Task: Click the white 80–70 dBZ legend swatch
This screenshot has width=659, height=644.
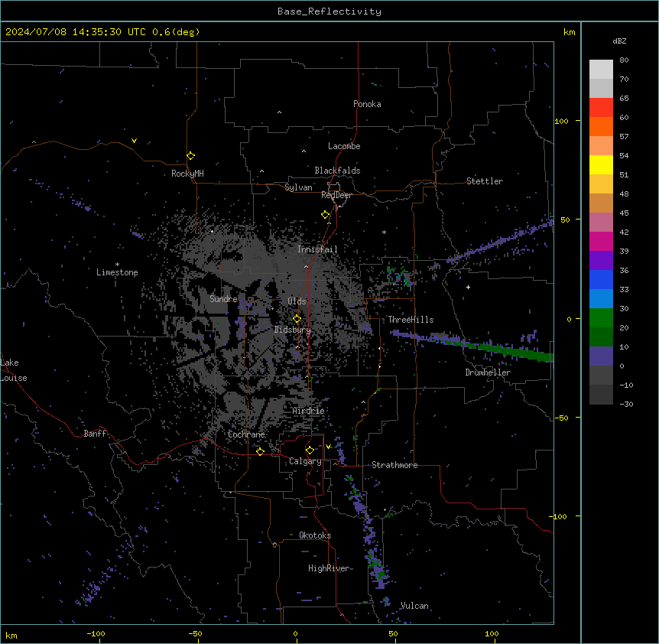Action: click(601, 70)
